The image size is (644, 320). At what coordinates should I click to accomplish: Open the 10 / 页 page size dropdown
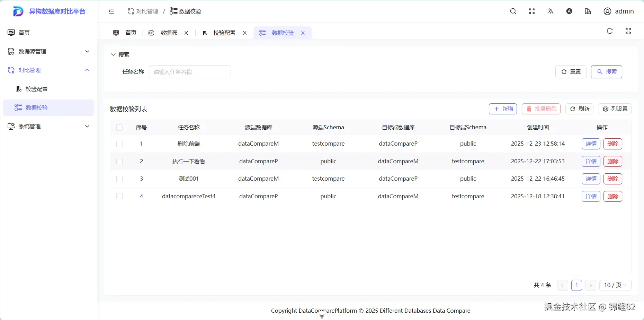pos(615,285)
